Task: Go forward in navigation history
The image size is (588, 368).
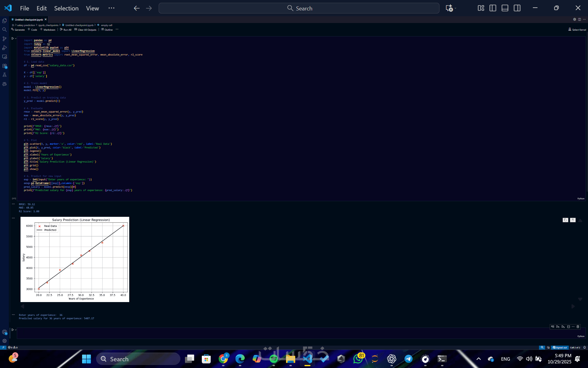Action: click(x=149, y=8)
